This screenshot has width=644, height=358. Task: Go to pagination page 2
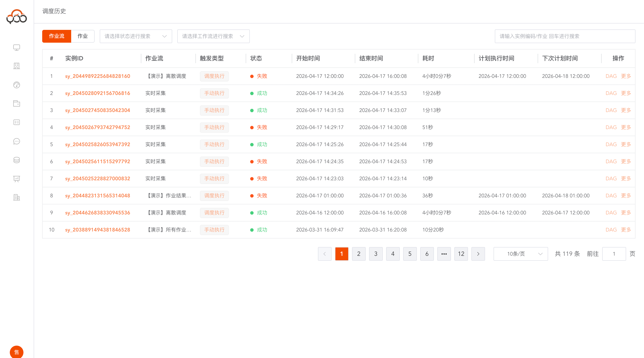click(358, 254)
